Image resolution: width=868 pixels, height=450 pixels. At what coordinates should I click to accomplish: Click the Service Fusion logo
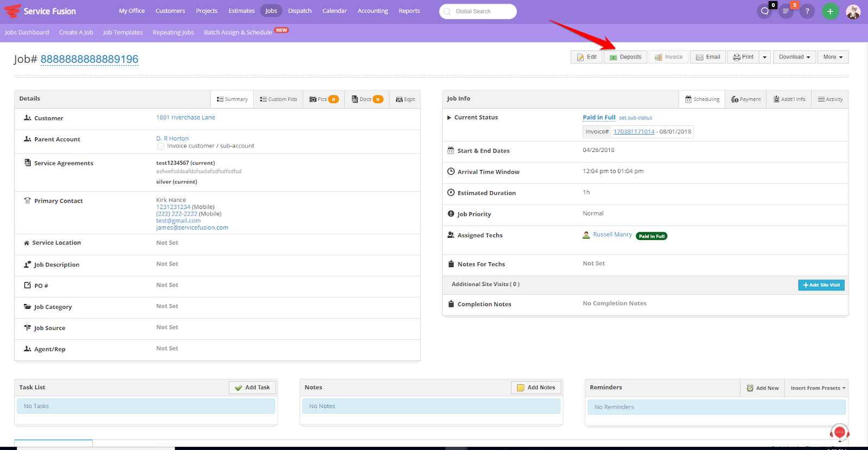pyautogui.click(x=40, y=11)
